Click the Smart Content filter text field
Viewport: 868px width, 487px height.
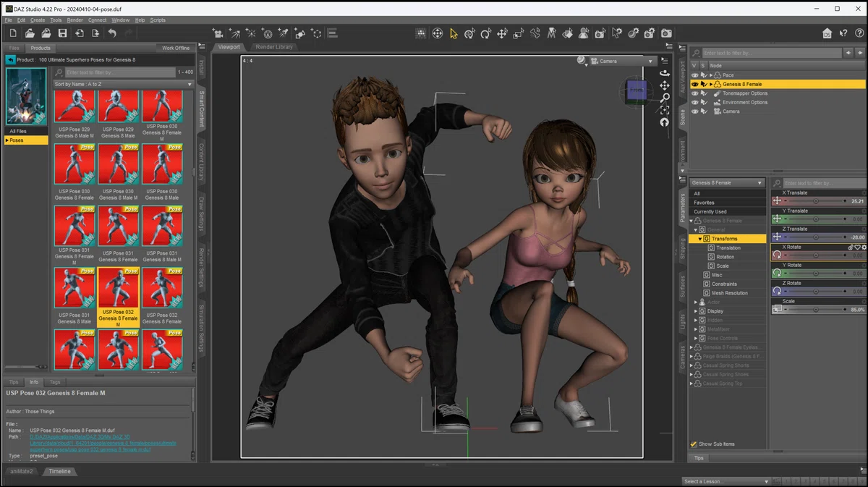pyautogui.click(x=119, y=72)
